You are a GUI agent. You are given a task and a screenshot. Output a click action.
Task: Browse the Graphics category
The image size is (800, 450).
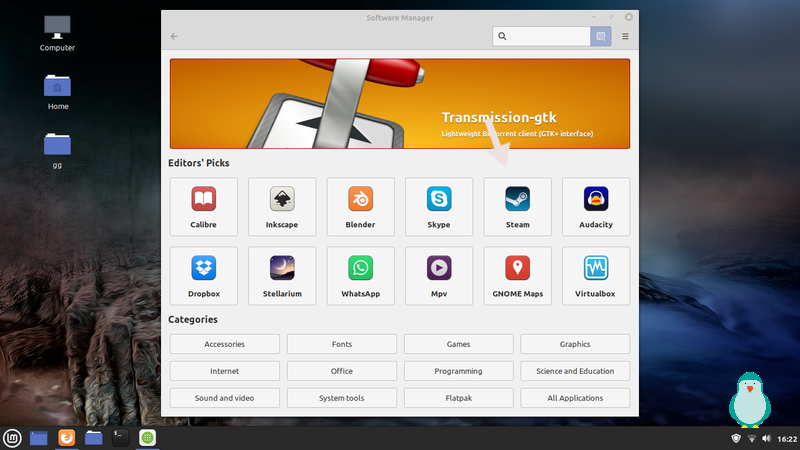coord(575,344)
